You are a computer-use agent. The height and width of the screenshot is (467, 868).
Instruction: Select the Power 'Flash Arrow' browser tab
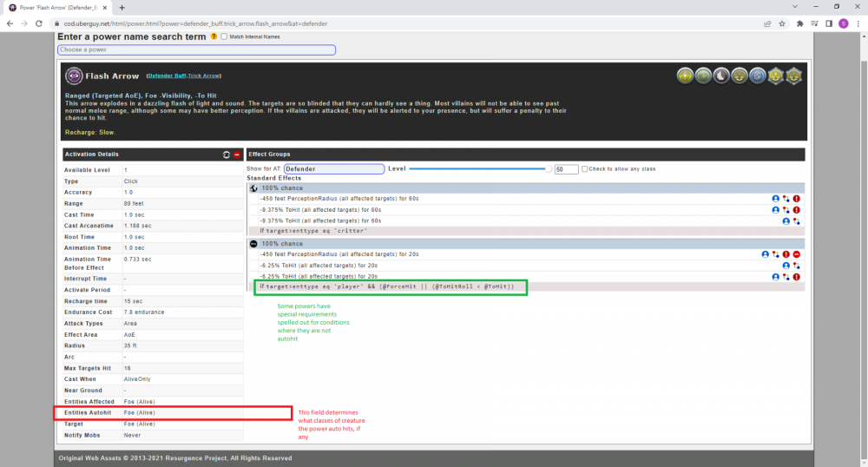(57, 7)
